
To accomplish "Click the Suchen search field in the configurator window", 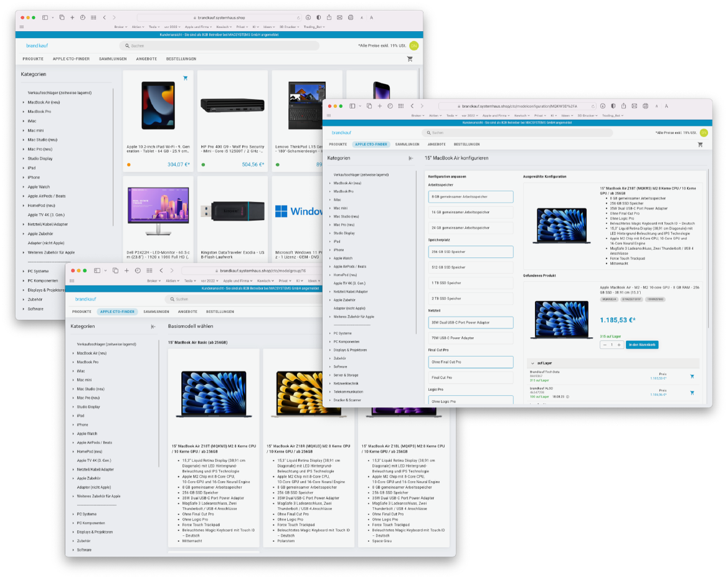I will [x=517, y=133].
